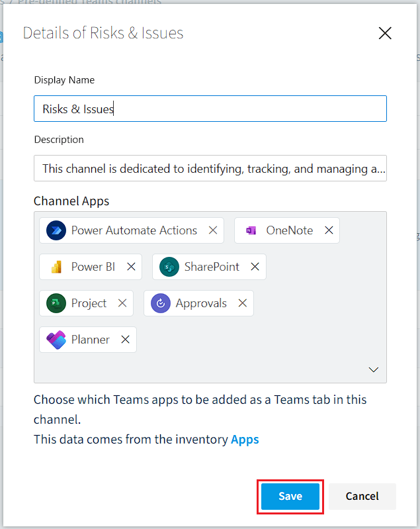Click the SharePoint chip label
This screenshot has width=420, height=529.
click(x=212, y=267)
